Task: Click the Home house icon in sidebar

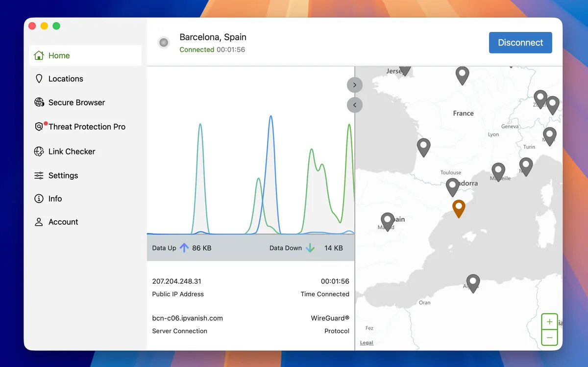Action: pyautogui.click(x=39, y=55)
